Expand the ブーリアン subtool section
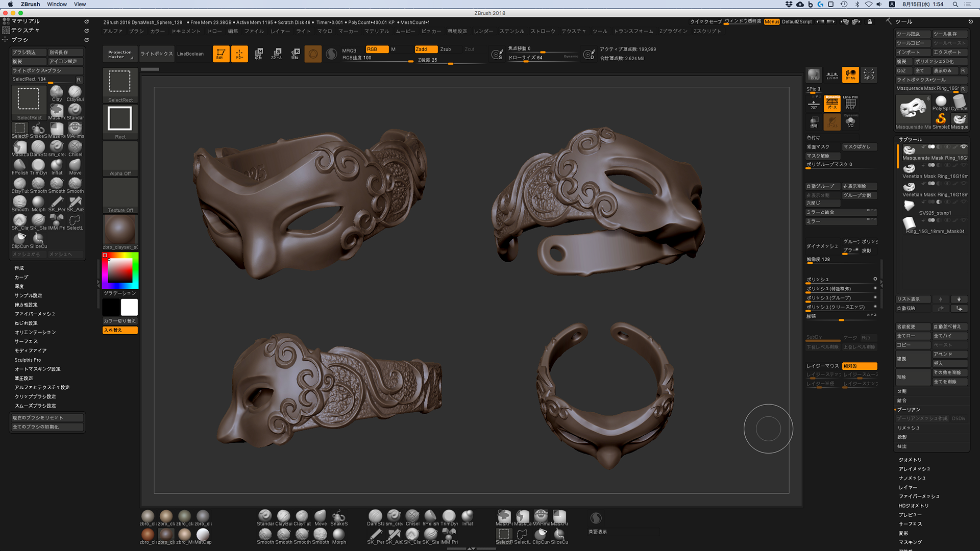 [x=909, y=410]
